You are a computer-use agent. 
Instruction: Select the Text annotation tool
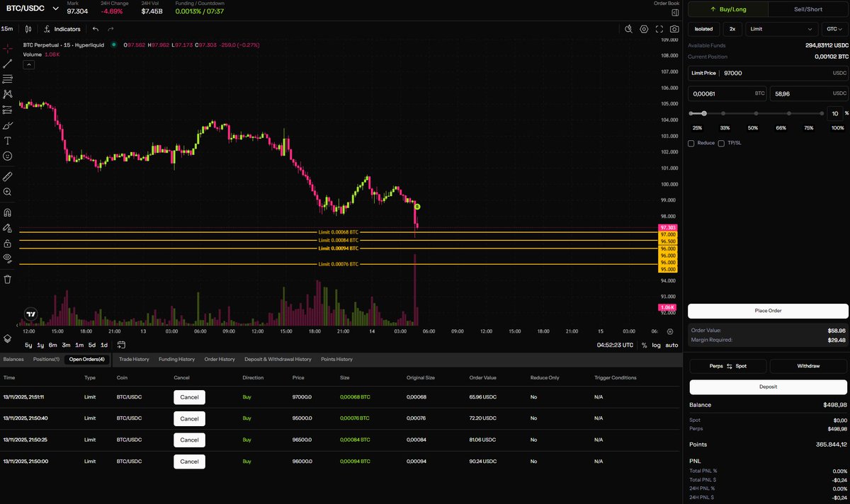pos(7,140)
